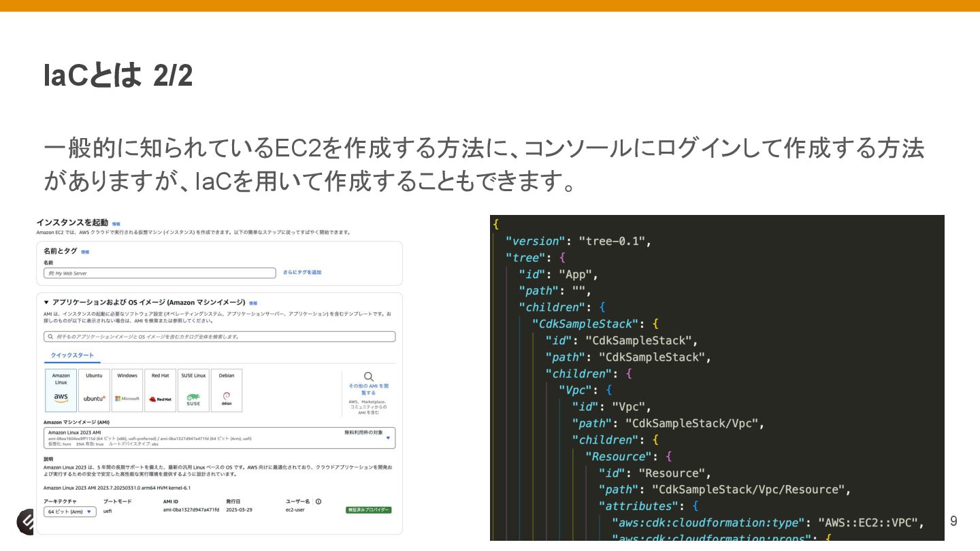Open the 64 ビット (Arm) architecture dropdown
The width and height of the screenshot is (980, 551).
tap(69, 512)
